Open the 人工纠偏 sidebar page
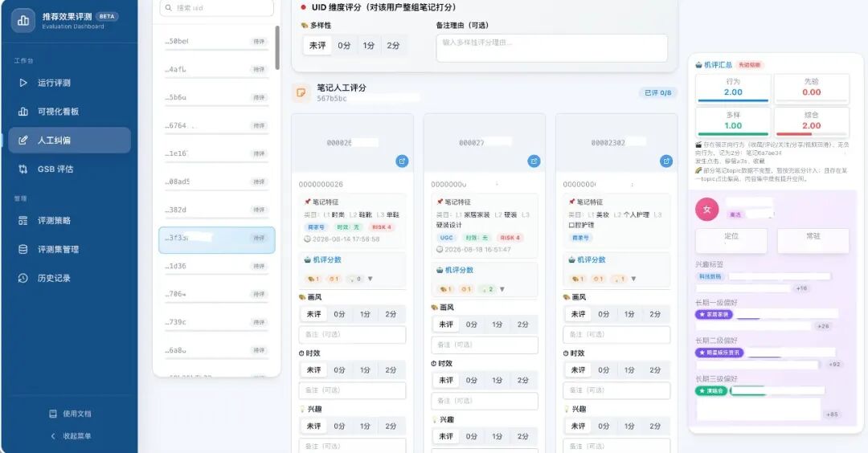Viewport: 868px width, 453px height. [70, 141]
